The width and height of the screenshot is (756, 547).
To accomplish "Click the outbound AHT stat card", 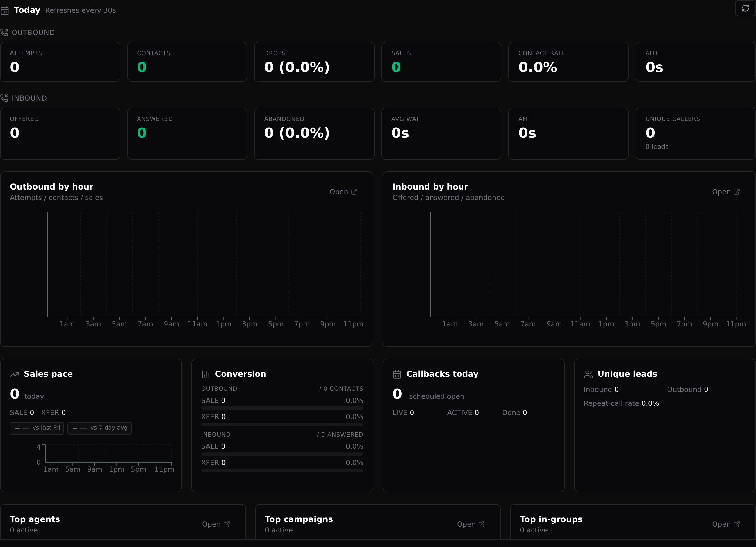I will [x=695, y=62].
